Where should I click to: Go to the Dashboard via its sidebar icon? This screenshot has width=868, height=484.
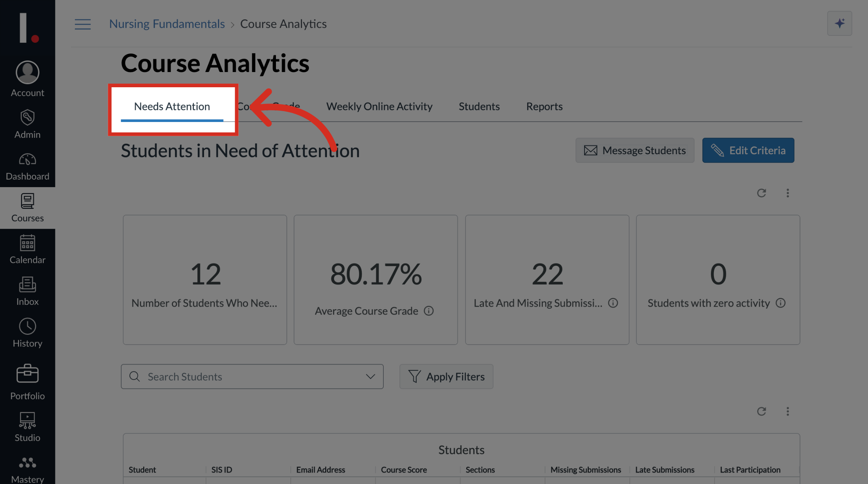(27, 165)
